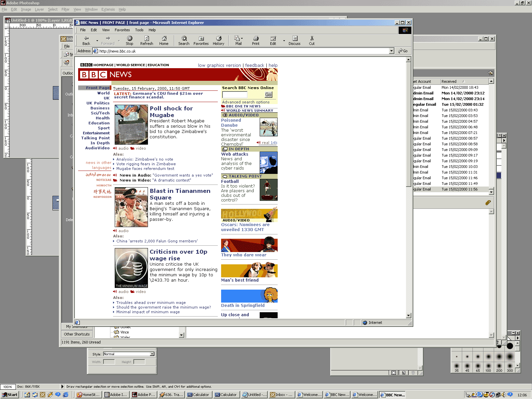Open the History pane from toolbar

pyautogui.click(x=218, y=41)
